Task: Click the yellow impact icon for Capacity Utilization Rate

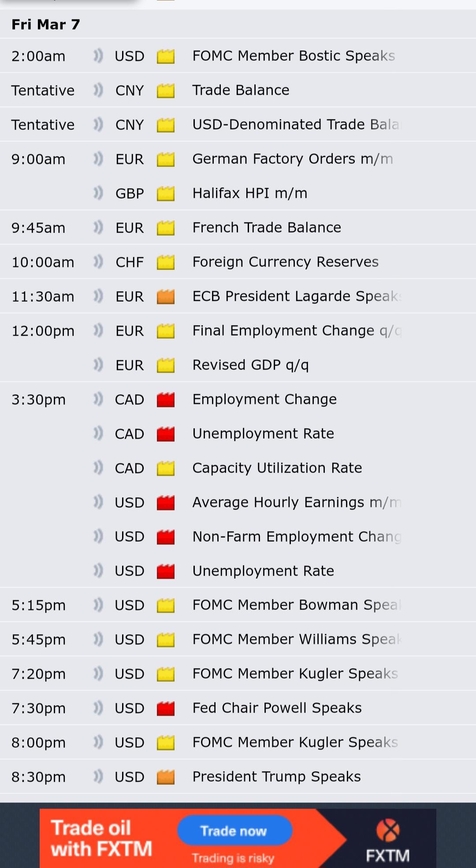Action: [166, 468]
